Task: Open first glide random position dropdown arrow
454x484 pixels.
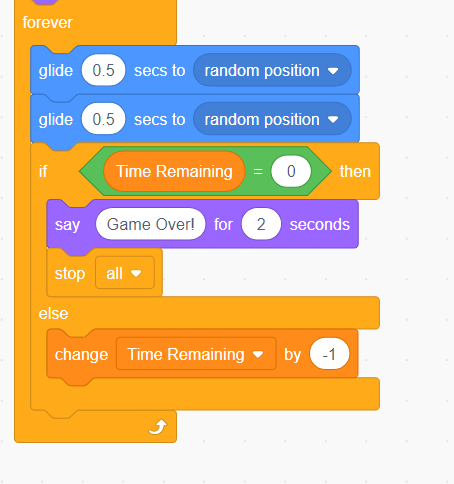Action: [x=333, y=71]
